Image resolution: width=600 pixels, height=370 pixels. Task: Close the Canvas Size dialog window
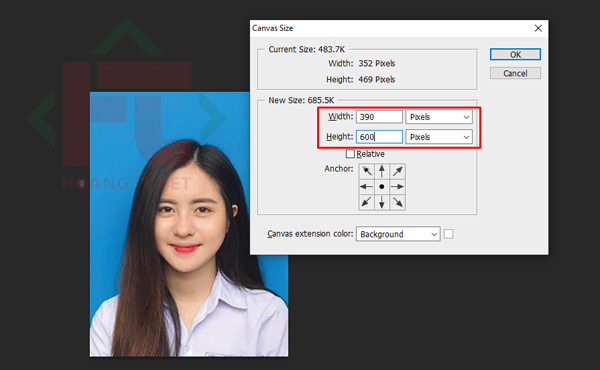538,28
